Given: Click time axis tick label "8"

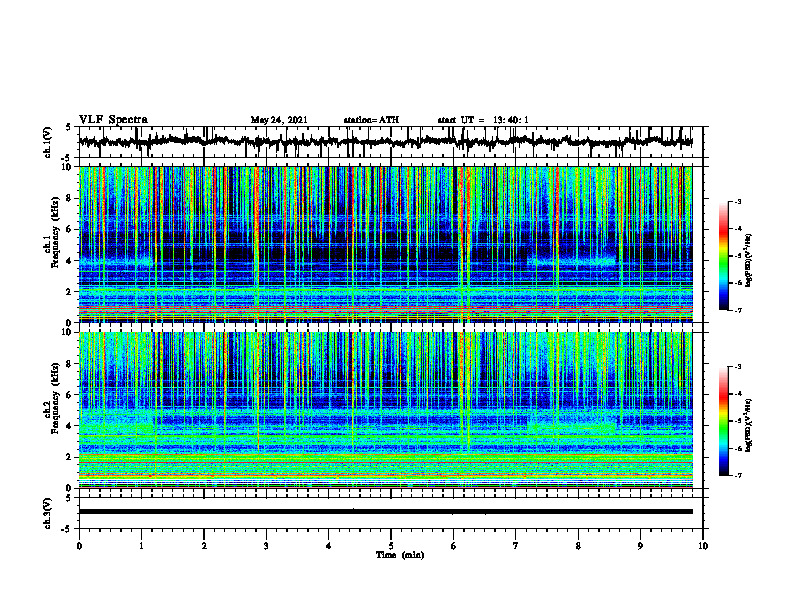Looking at the screenshot, I should coord(578,546).
